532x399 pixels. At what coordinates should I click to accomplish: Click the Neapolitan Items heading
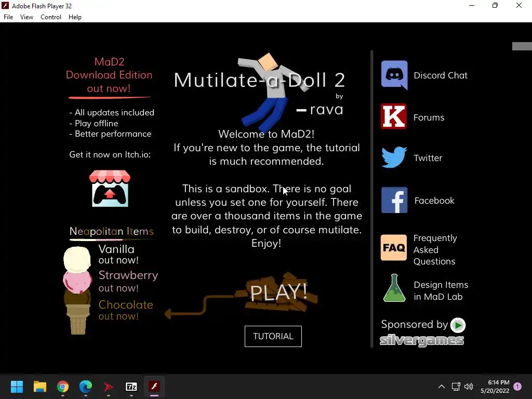point(111,231)
